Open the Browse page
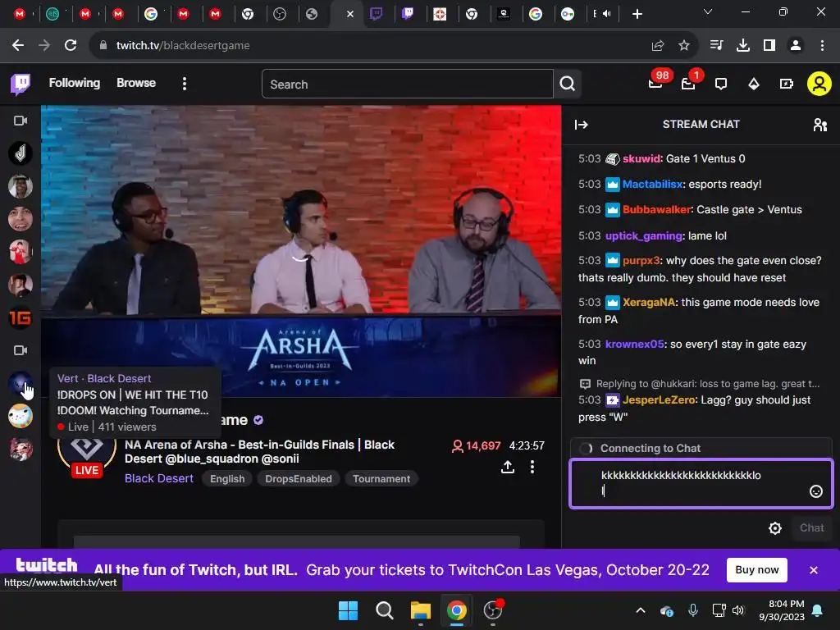840x630 pixels. [136, 83]
